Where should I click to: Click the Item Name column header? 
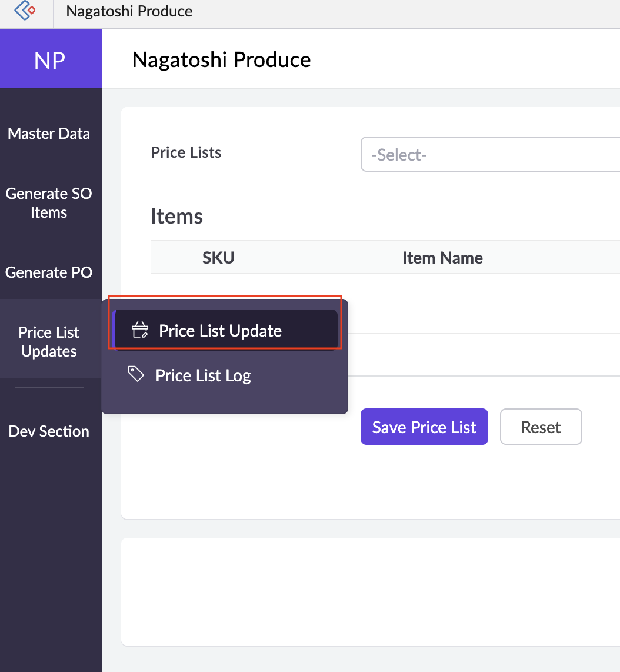[x=442, y=258]
